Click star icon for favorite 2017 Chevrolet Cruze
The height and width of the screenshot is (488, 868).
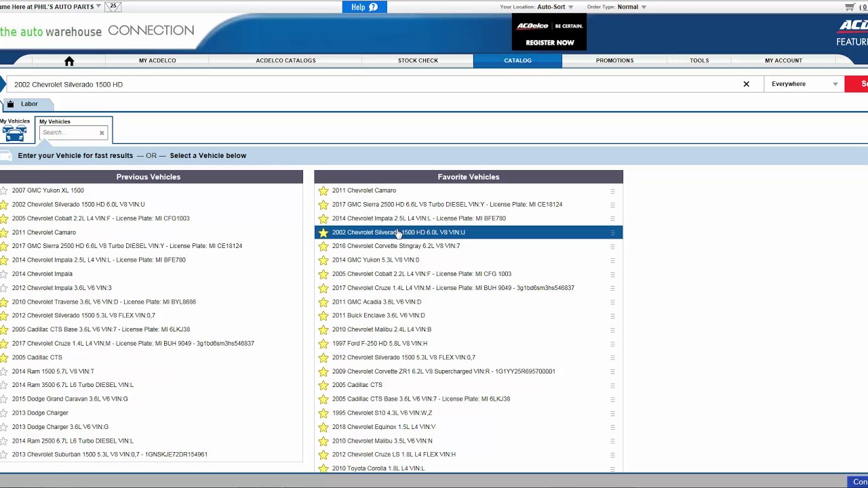pos(323,288)
